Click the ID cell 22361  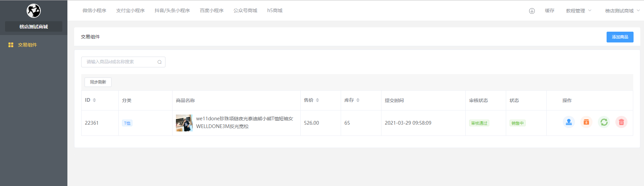click(92, 123)
